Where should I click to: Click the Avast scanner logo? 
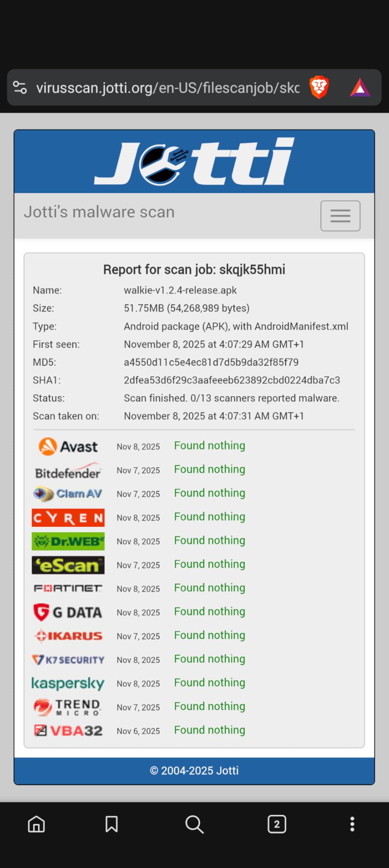(68, 446)
